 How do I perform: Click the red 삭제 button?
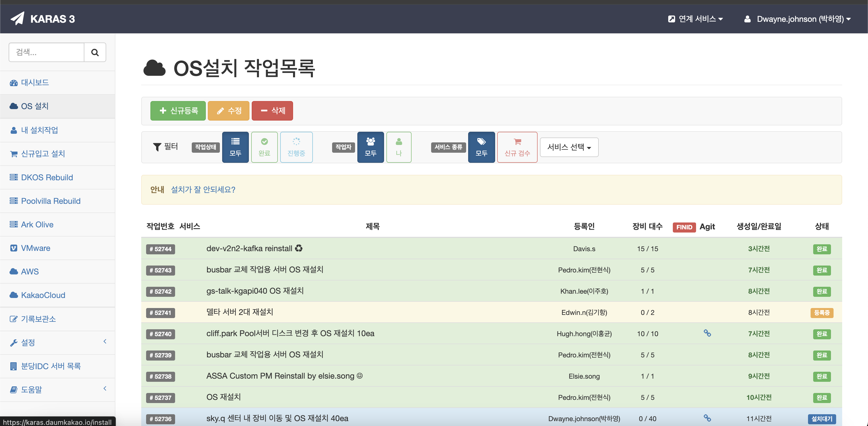[272, 111]
